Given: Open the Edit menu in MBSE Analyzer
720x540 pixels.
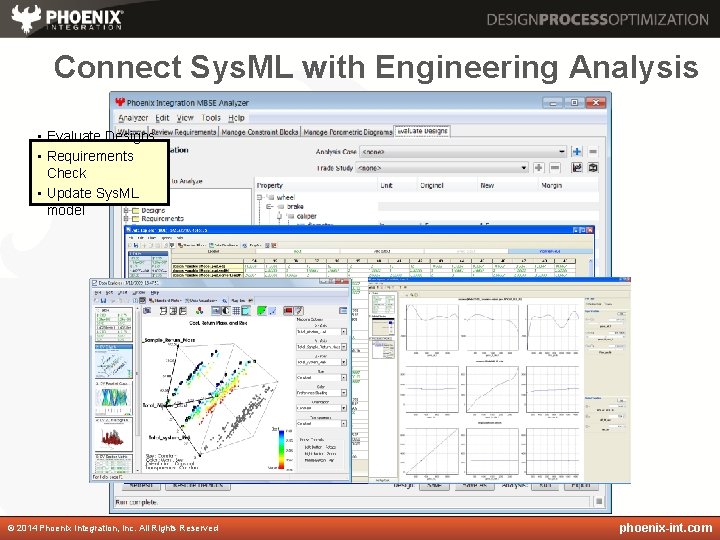Looking at the screenshot, I should click(162, 118).
